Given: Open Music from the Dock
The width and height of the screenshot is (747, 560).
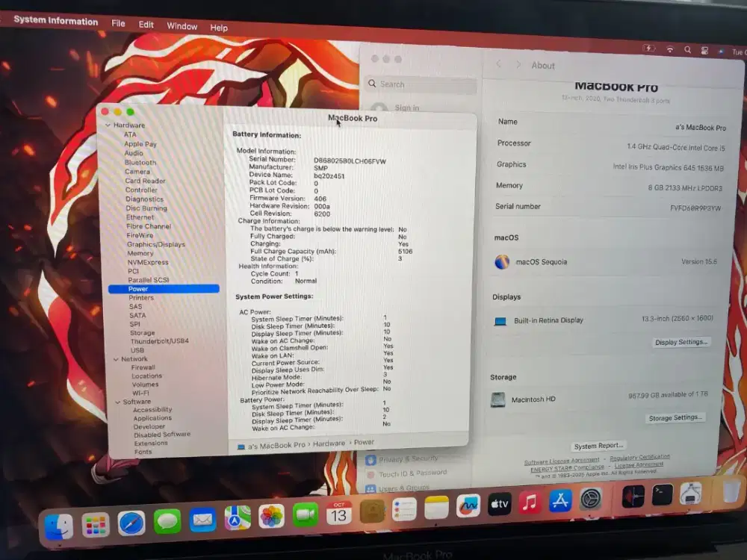Looking at the screenshot, I should point(530,503).
